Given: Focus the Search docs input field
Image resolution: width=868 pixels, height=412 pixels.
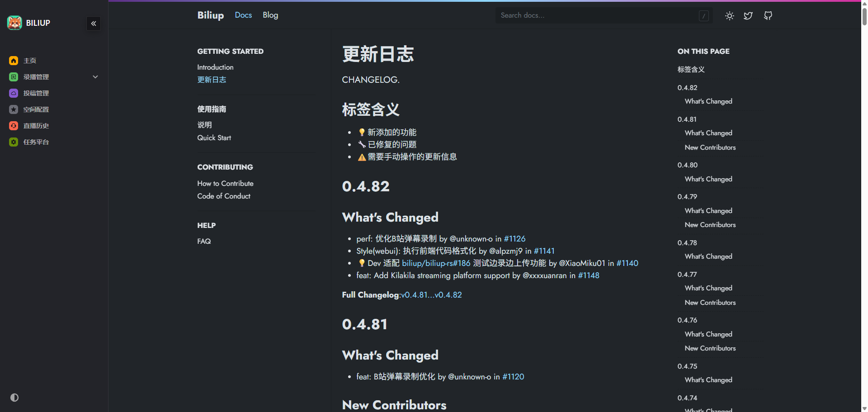Looking at the screenshot, I should 604,15.
